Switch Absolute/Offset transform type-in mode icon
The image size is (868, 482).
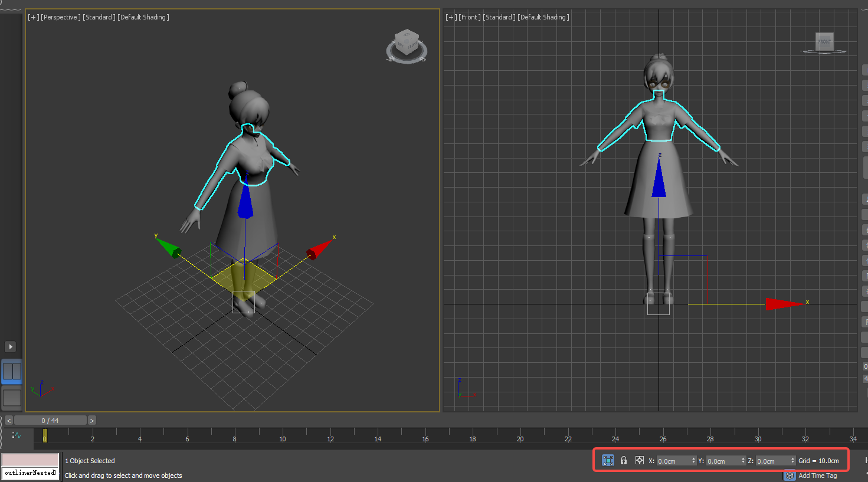point(640,460)
